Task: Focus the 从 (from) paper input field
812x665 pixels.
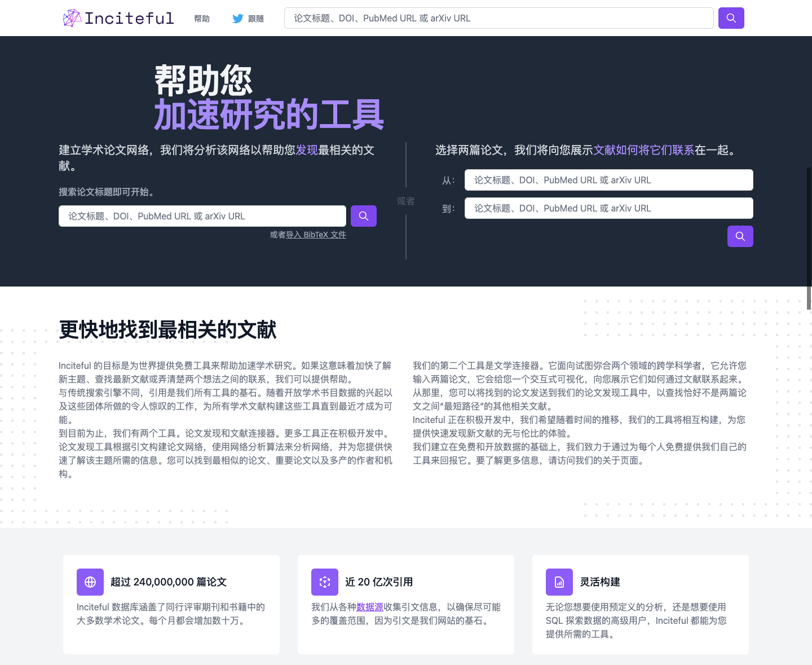Action: click(x=609, y=180)
